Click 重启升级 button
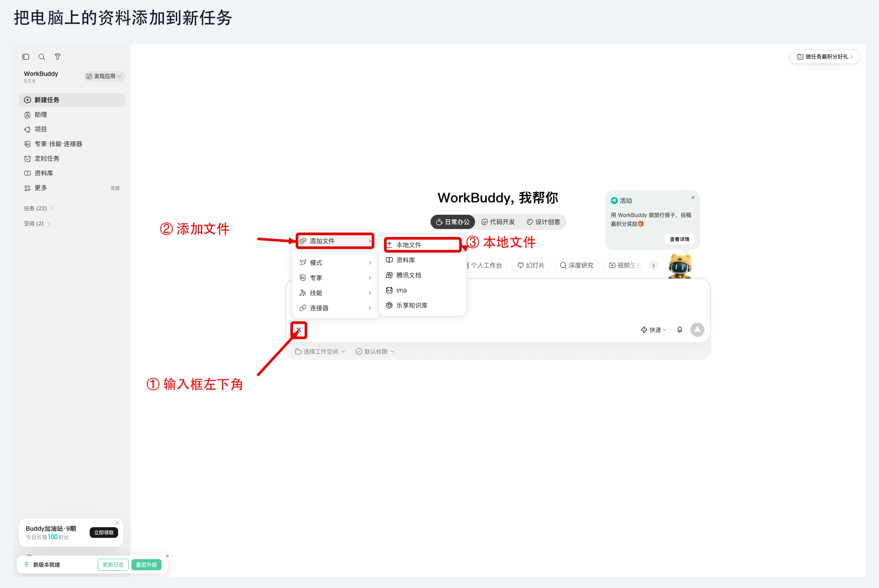Screen dimensions: 879x588 [x=146, y=565]
